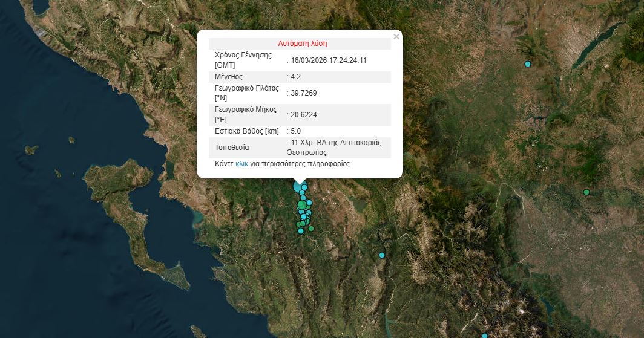
Task: Pick the southernmost cyan marker in the cluster
Action: pyautogui.click(x=301, y=230)
